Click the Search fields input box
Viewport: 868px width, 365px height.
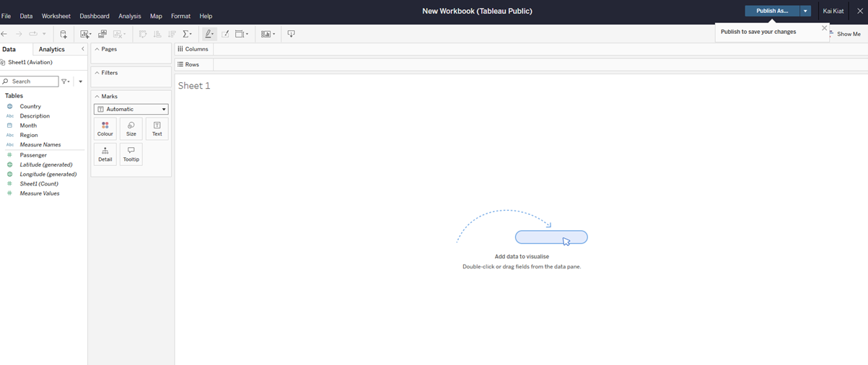tap(33, 82)
